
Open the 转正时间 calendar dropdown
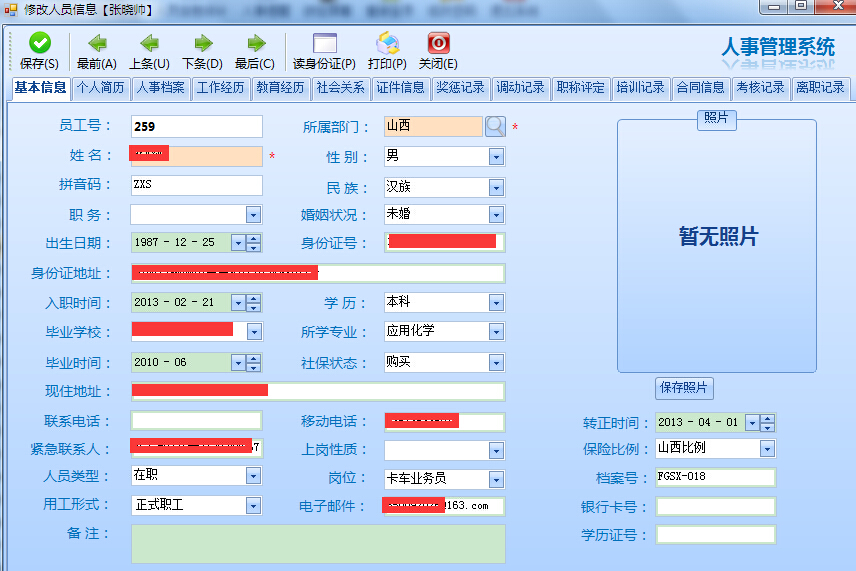pos(752,423)
